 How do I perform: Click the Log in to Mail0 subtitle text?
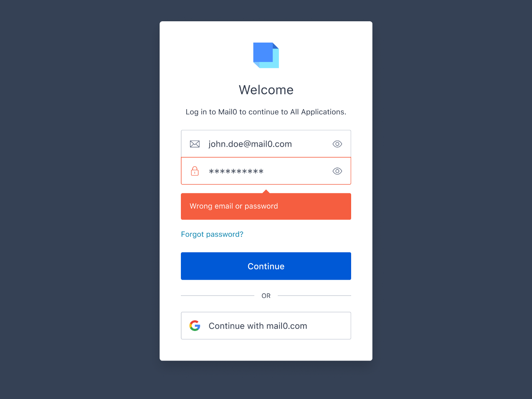(x=266, y=112)
